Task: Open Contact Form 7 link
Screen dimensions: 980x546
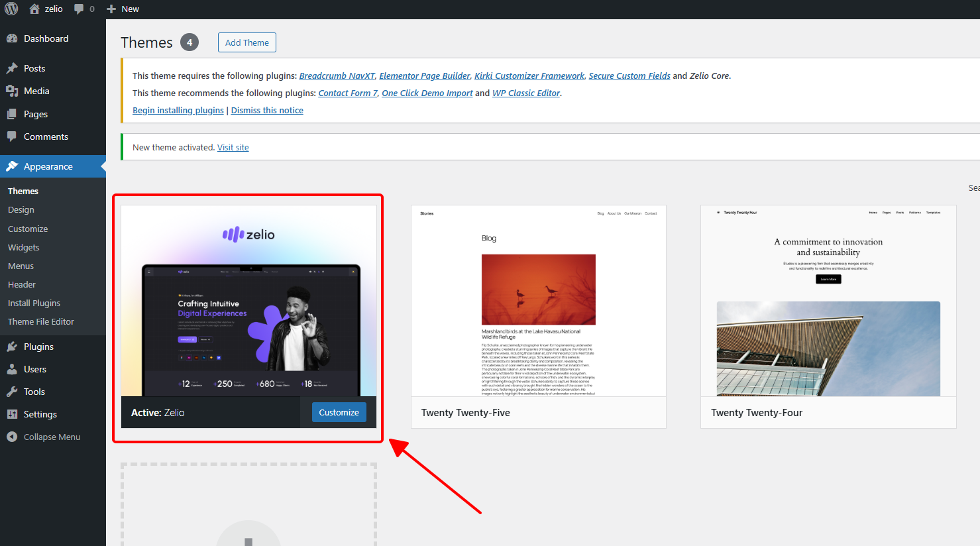Action: (348, 93)
